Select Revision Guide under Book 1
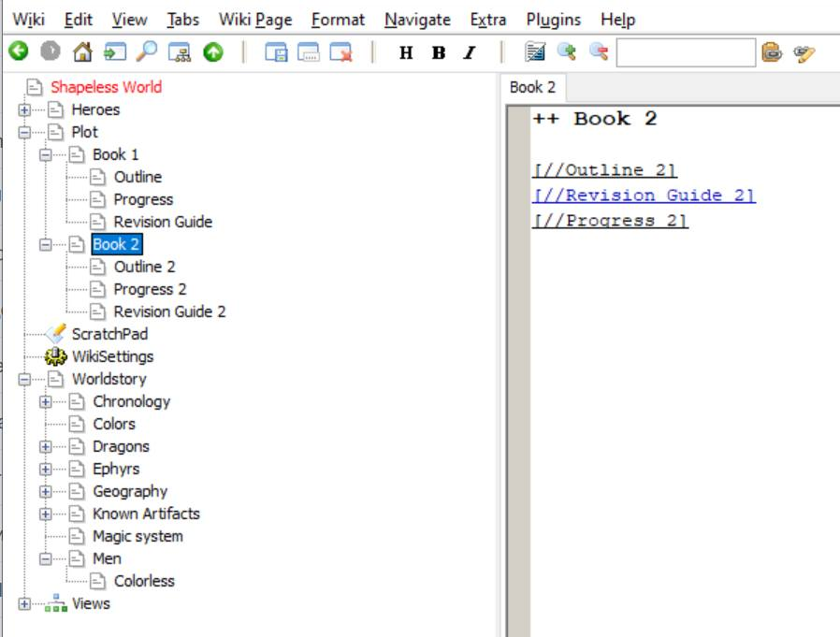This screenshot has height=637, width=840. point(163,222)
